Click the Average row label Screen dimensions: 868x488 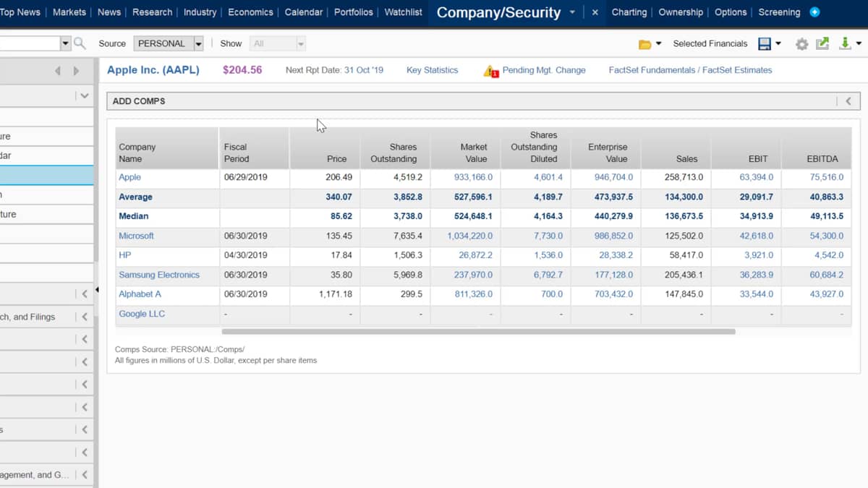click(x=135, y=197)
